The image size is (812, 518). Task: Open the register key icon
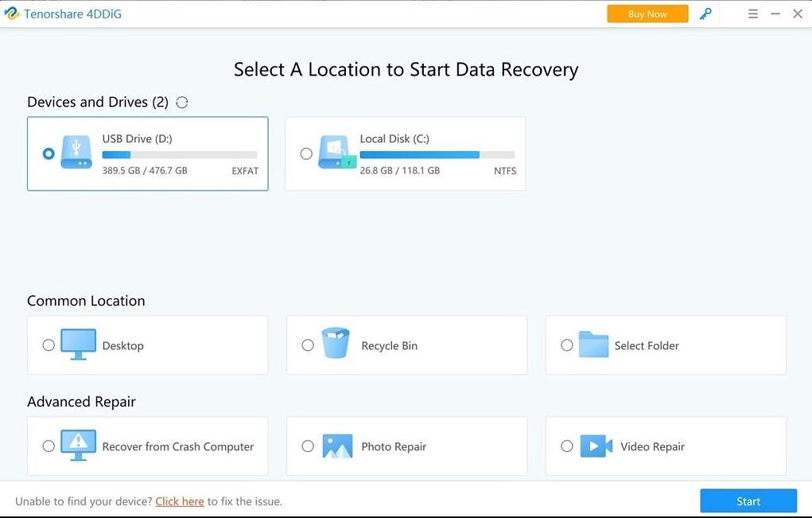click(705, 14)
